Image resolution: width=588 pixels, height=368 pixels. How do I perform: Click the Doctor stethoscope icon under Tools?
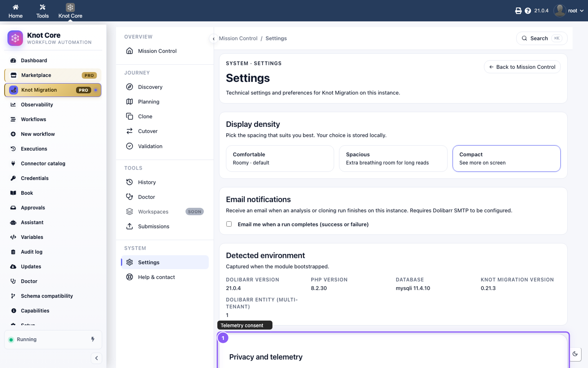click(129, 197)
